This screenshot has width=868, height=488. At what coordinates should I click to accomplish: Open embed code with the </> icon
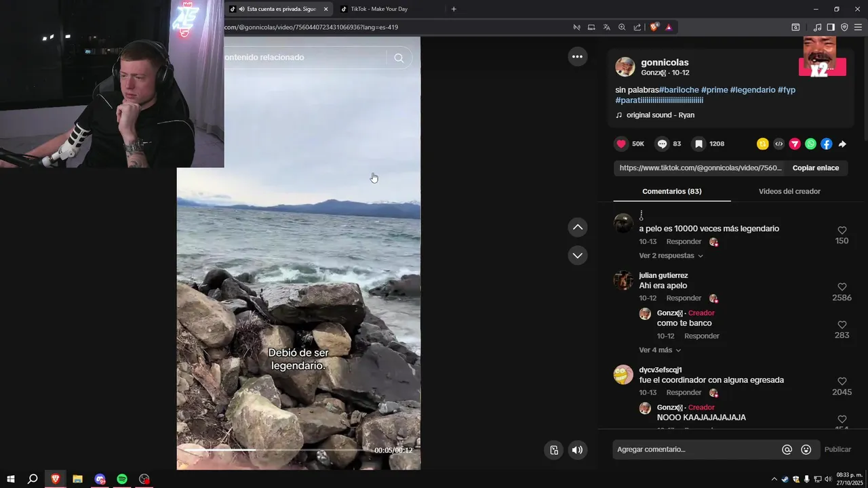(x=778, y=144)
